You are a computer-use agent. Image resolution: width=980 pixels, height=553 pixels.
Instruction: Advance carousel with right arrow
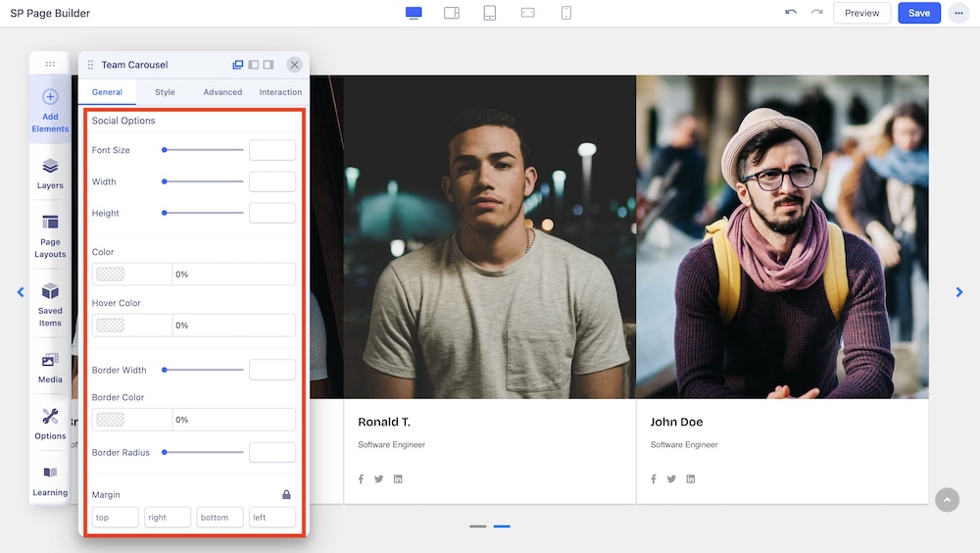[x=959, y=292]
